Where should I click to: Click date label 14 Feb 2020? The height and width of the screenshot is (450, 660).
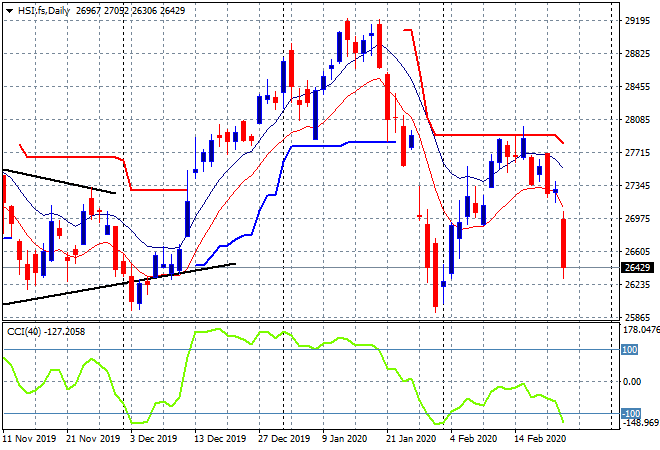(x=540, y=439)
